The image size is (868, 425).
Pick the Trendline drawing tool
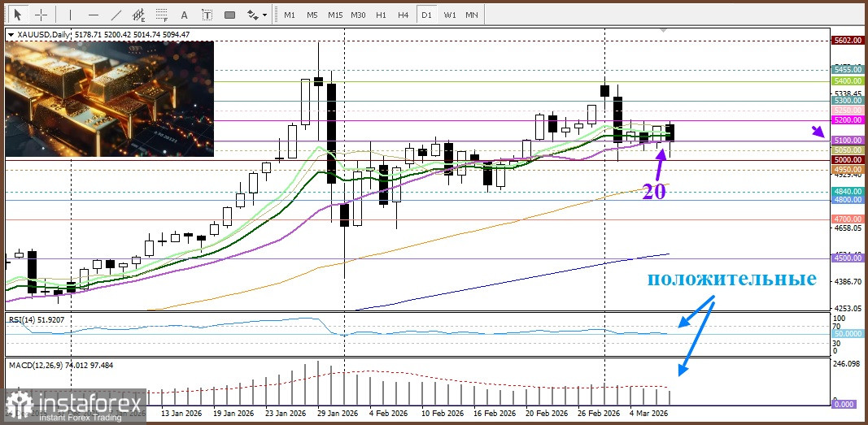(116, 15)
